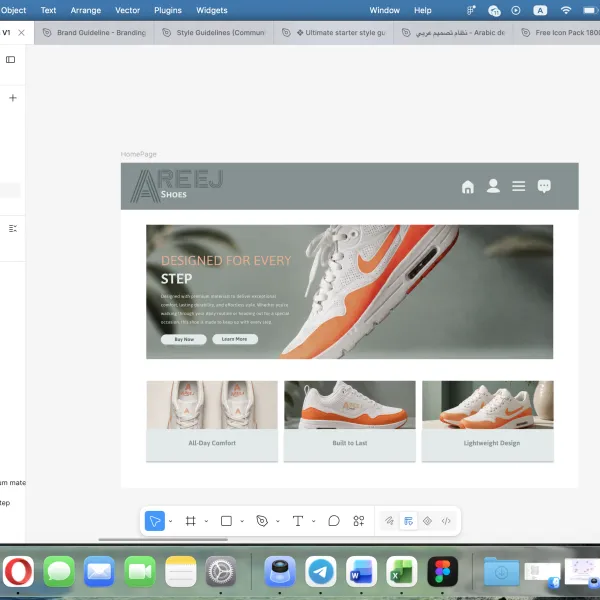Open Downloads folder in the dock
Viewport: 600px width, 600px height.
tap(501, 572)
